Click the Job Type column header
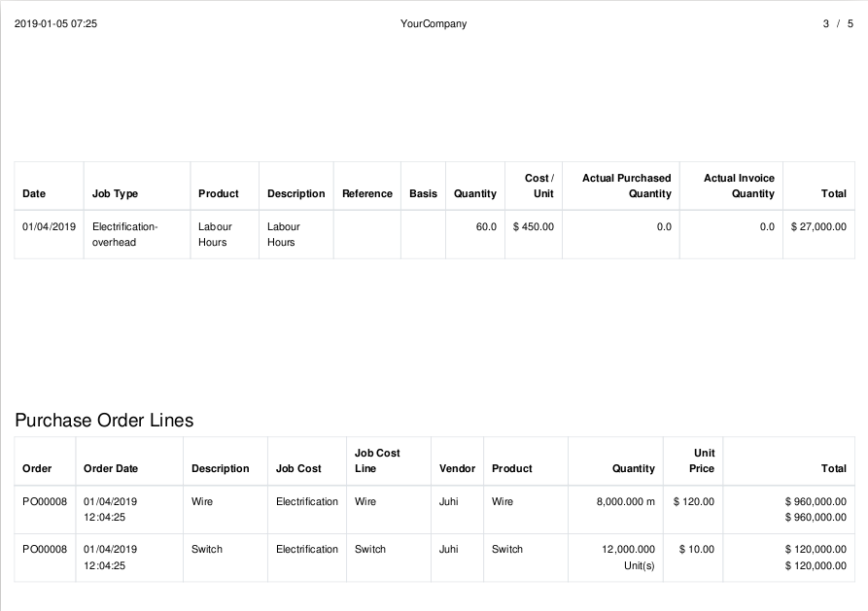Image resolution: width=868 pixels, height=611 pixels. click(115, 193)
